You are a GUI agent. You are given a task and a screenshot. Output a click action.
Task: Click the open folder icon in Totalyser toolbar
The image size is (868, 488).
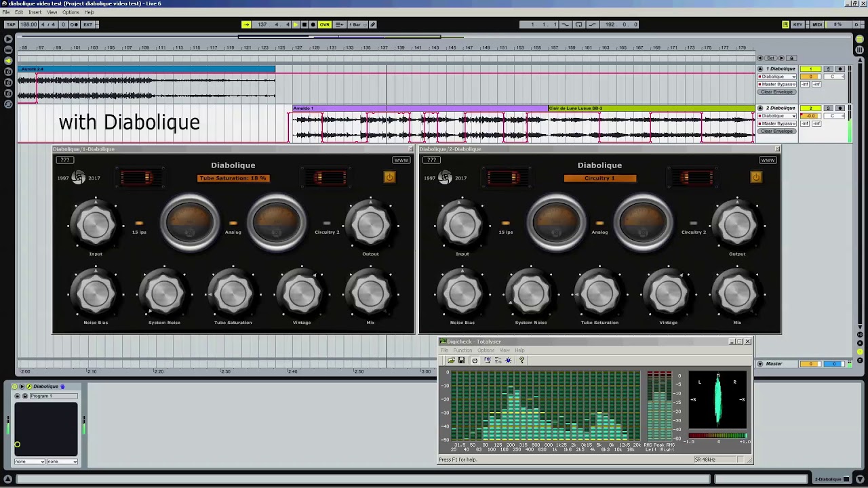click(x=451, y=361)
